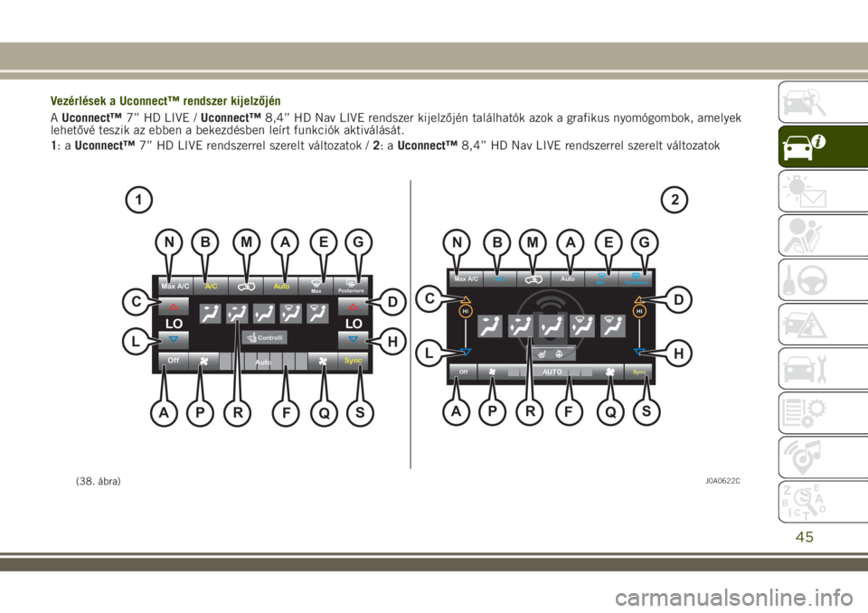The width and height of the screenshot is (868, 613).
Task: Raise driver temperature red arrow, panel 1 left
Action: pyautogui.click(x=174, y=306)
